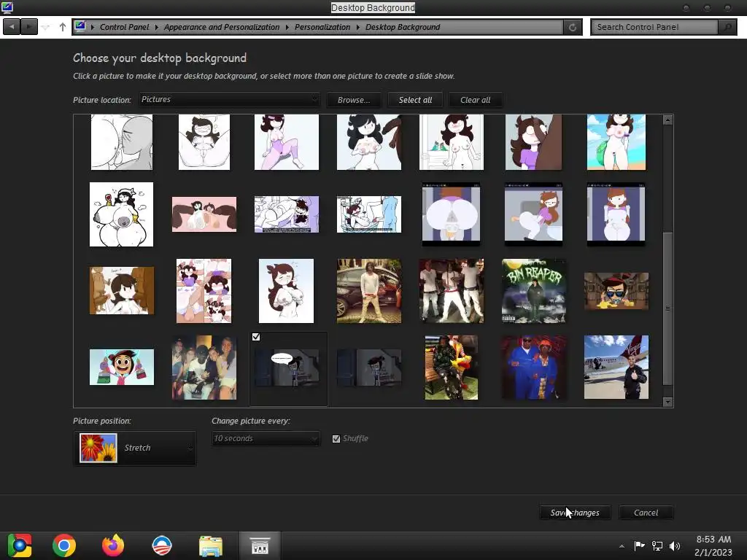The width and height of the screenshot is (747, 560).
Task: Open the blue circular logo taskbar app
Action: point(161,545)
